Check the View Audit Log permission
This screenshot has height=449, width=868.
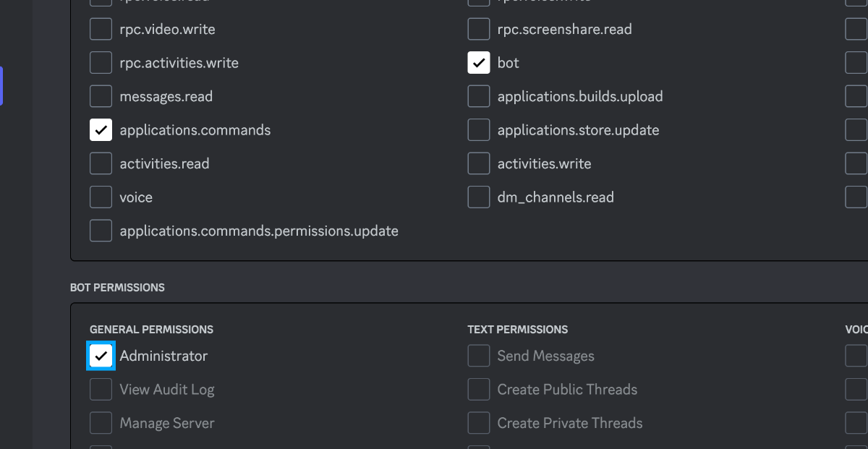101,390
